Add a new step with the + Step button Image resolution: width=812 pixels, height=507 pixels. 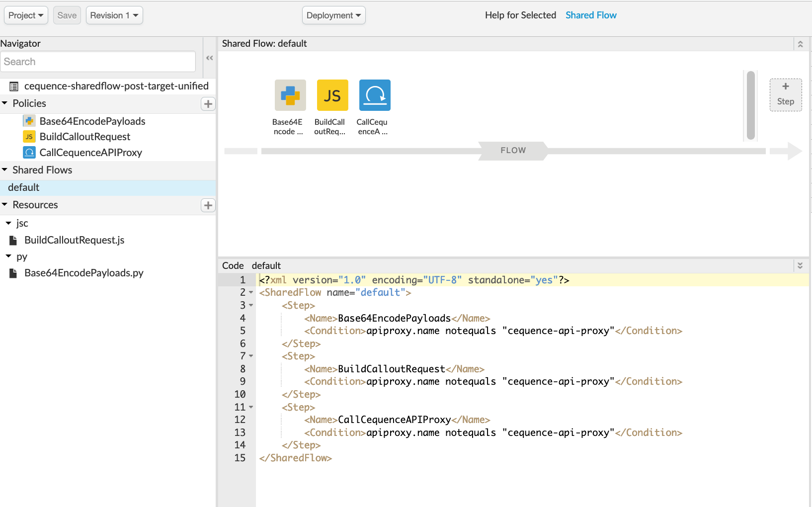click(785, 94)
